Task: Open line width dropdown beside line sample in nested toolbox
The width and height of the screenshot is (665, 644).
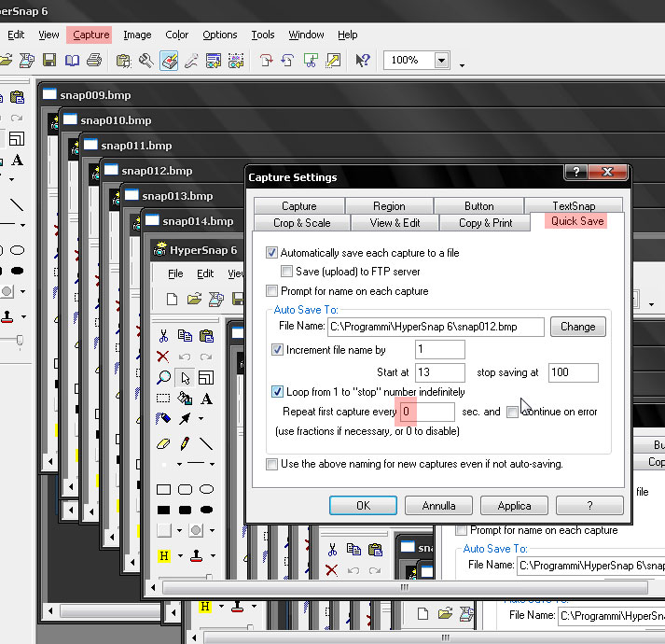Action: pos(212,464)
